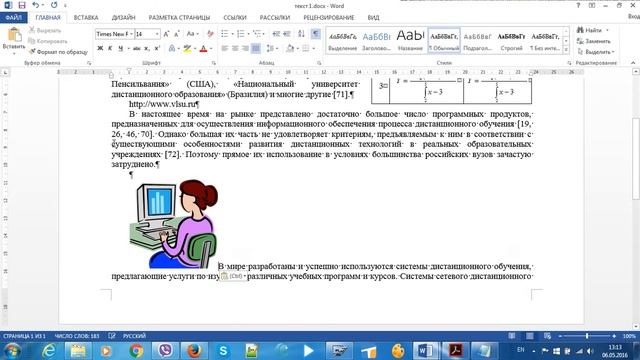Viewport: 640px width, 360px height.
Task: Increase font size with the larger A icon
Action: coord(166,34)
